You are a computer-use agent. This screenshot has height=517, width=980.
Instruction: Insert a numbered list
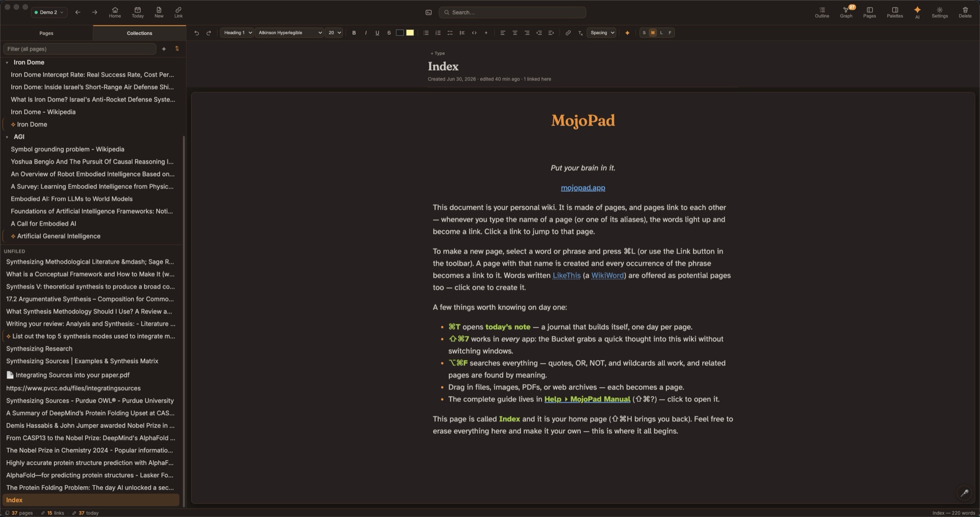(x=438, y=33)
